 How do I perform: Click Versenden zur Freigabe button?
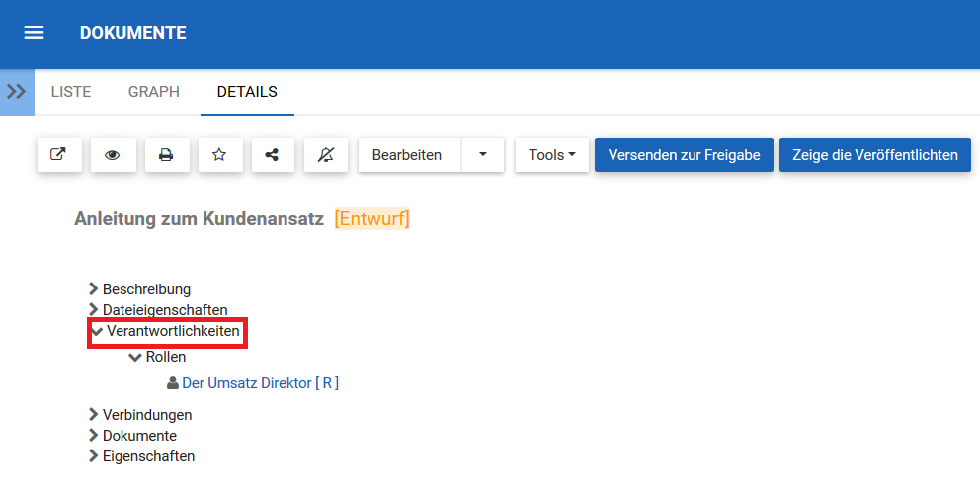pyautogui.click(x=684, y=155)
